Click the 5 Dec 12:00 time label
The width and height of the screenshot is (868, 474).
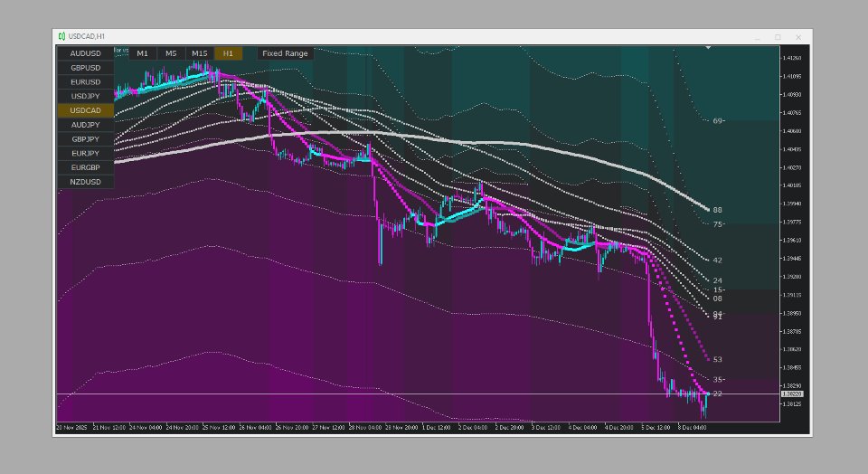[x=656, y=428]
